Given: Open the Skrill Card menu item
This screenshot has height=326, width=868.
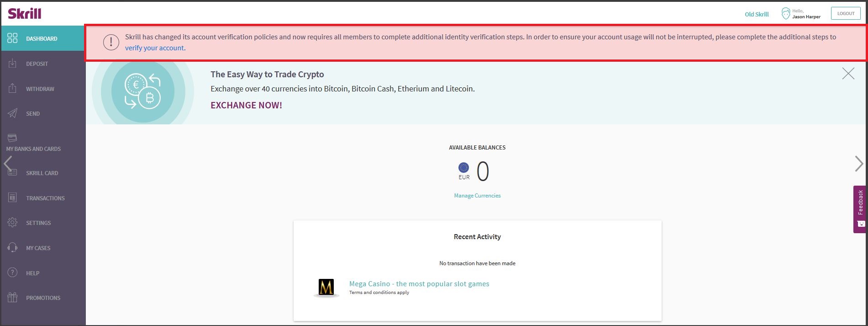Looking at the screenshot, I should (43, 173).
